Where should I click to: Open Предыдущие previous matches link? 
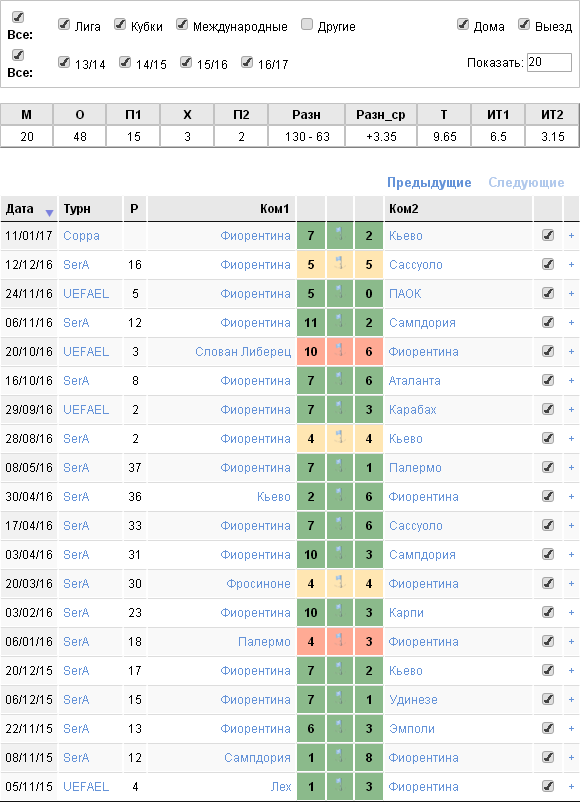pos(429,183)
